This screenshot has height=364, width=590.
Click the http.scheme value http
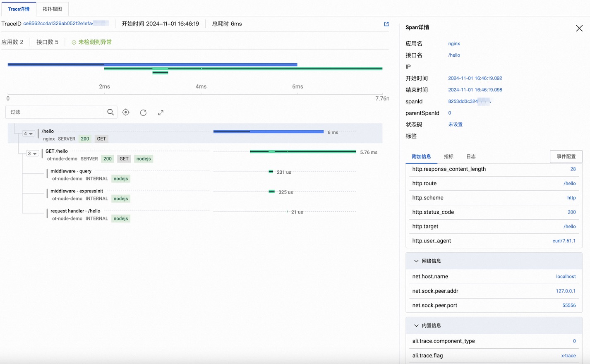point(571,198)
